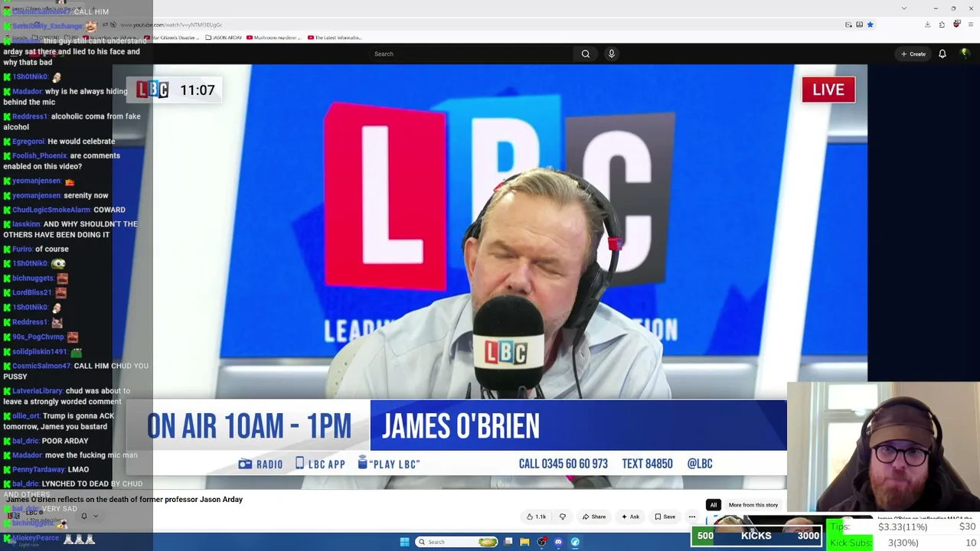Select the All filter chip
The height and width of the screenshot is (551, 980).
tap(714, 505)
